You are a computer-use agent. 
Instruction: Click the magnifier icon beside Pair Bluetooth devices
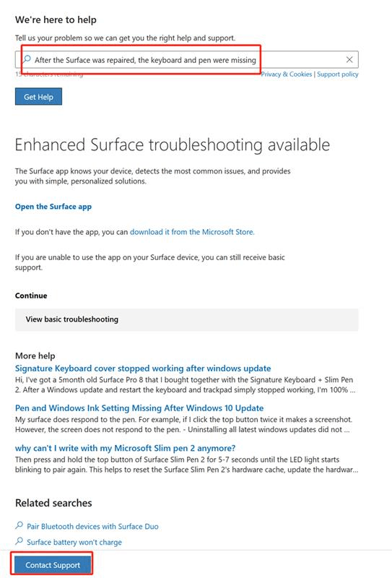click(x=19, y=525)
